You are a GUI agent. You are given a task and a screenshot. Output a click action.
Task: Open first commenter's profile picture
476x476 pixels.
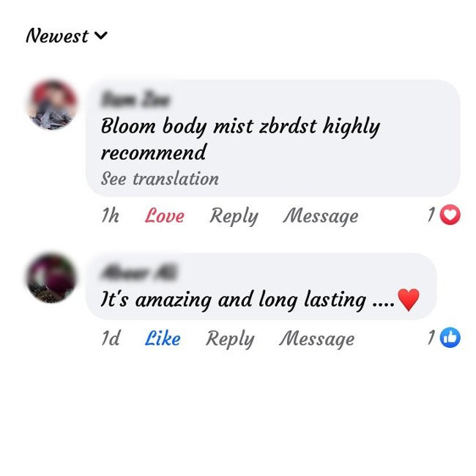[52, 105]
